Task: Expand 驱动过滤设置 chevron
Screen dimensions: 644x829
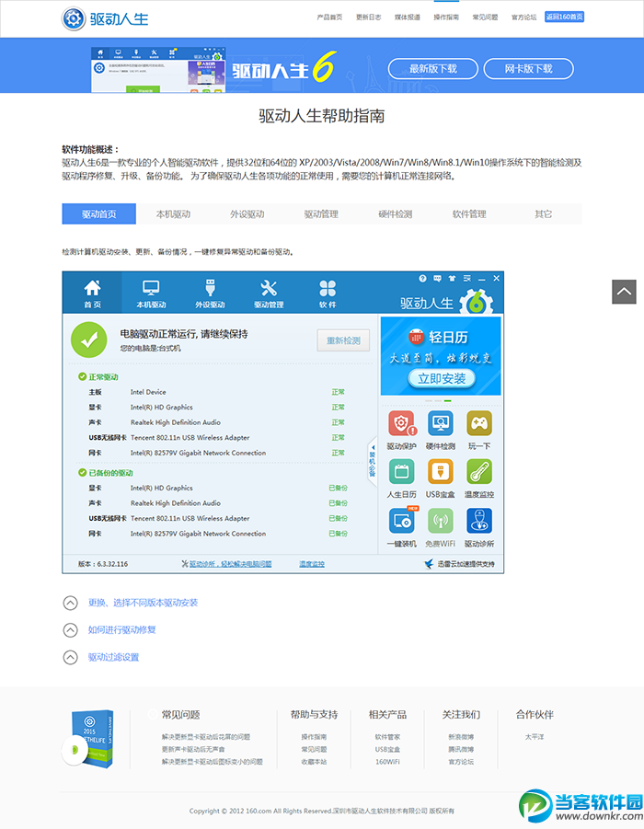Action: (x=70, y=657)
